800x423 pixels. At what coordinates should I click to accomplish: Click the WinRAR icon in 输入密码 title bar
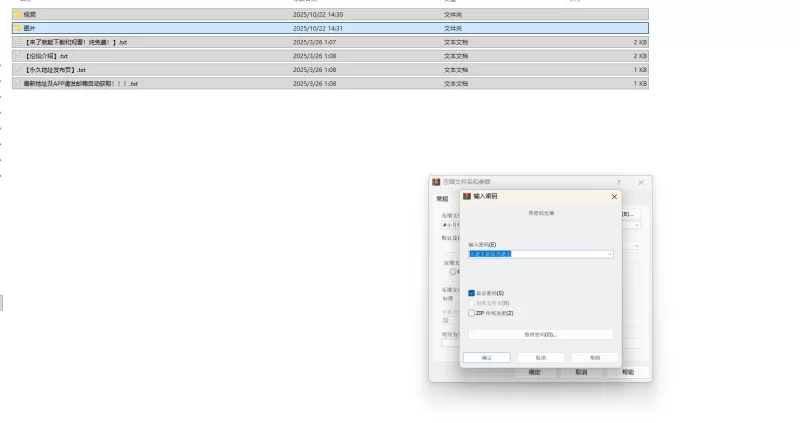click(x=467, y=197)
